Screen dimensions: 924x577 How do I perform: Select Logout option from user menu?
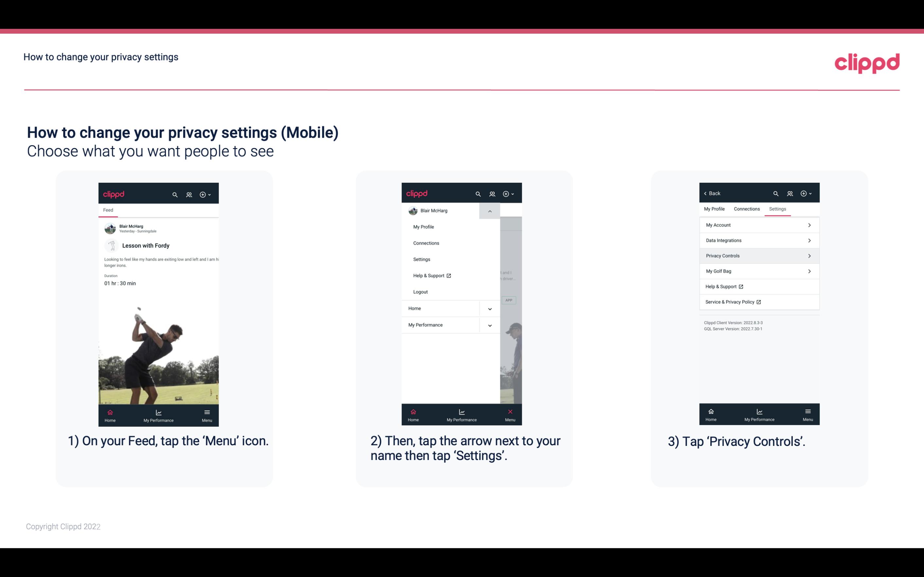point(420,292)
